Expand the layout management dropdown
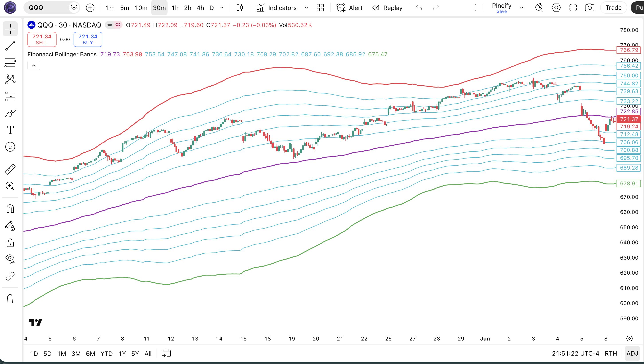 [521, 8]
